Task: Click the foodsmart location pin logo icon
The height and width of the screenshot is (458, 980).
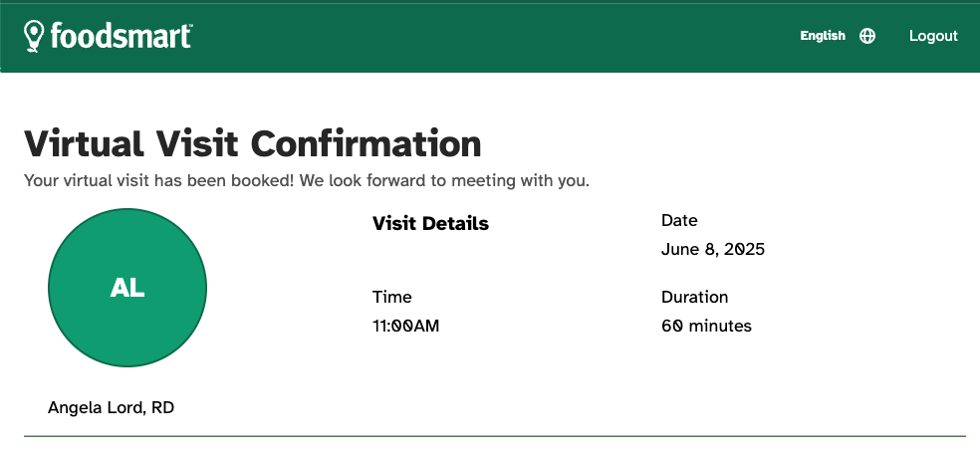Action: point(34,36)
